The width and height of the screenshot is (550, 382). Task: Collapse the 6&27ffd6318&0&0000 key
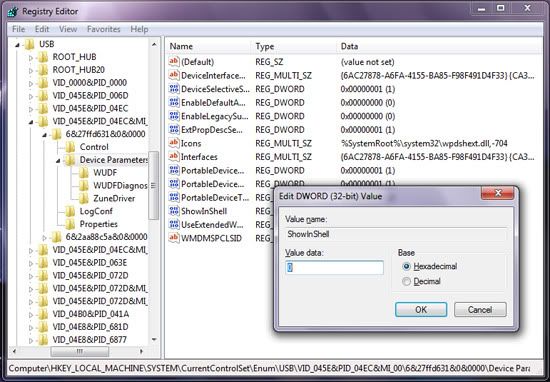pyautogui.click(x=45, y=135)
